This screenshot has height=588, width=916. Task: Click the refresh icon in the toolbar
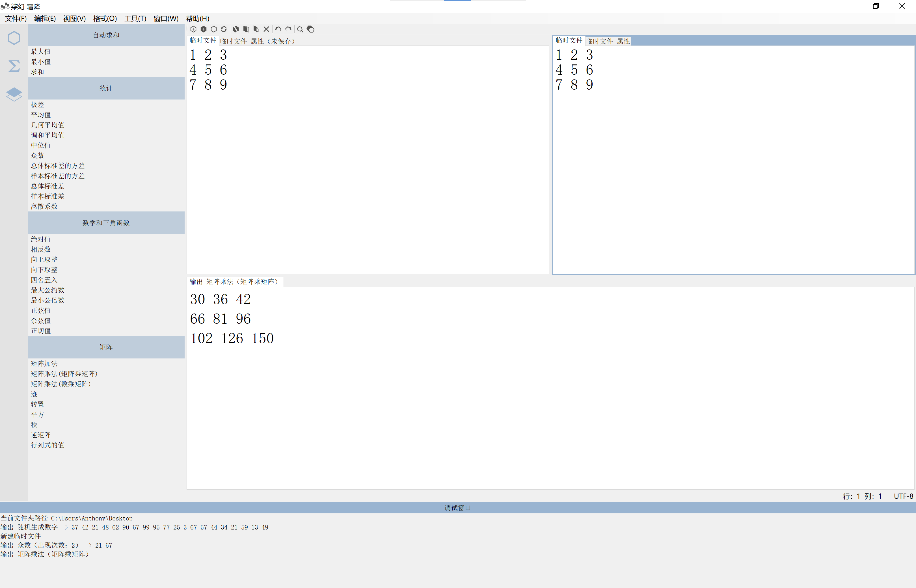pyautogui.click(x=224, y=29)
